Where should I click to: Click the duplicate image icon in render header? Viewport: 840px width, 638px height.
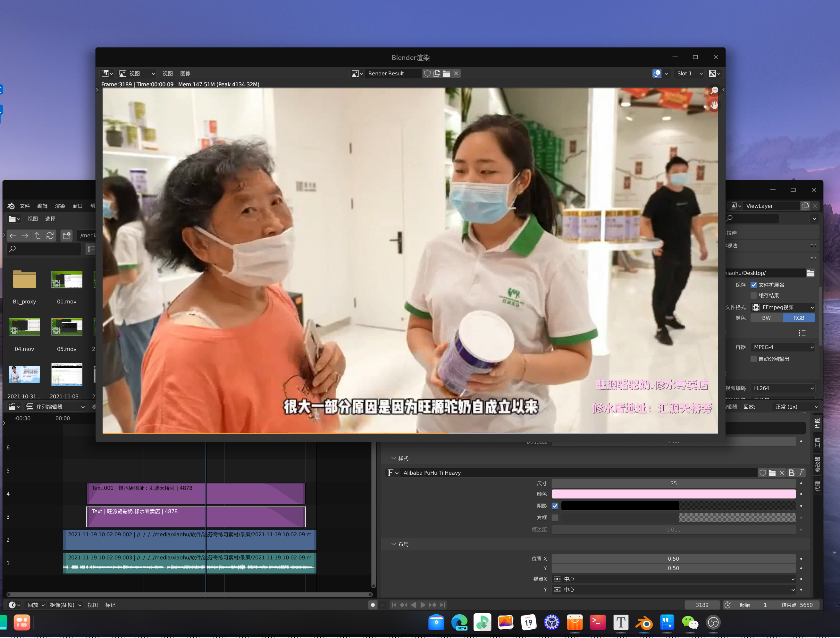[x=437, y=73]
